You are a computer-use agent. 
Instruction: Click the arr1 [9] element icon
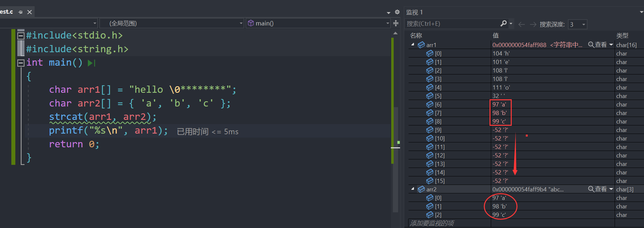tap(430, 130)
